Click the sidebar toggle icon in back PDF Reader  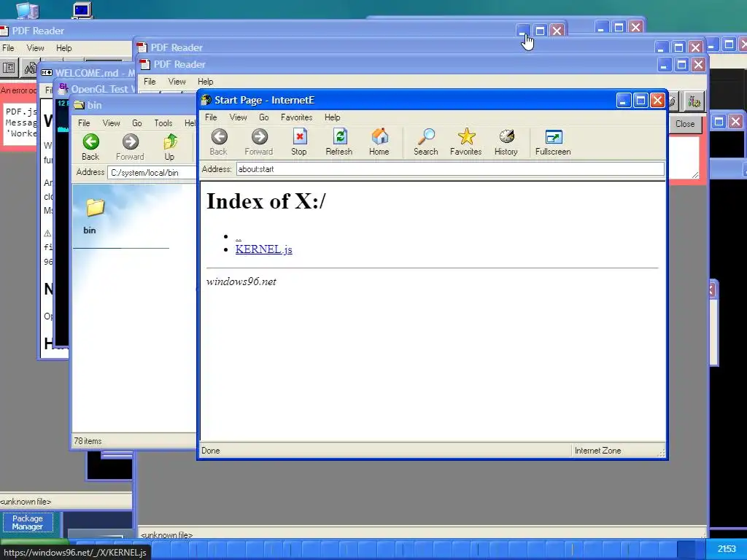point(9,69)
